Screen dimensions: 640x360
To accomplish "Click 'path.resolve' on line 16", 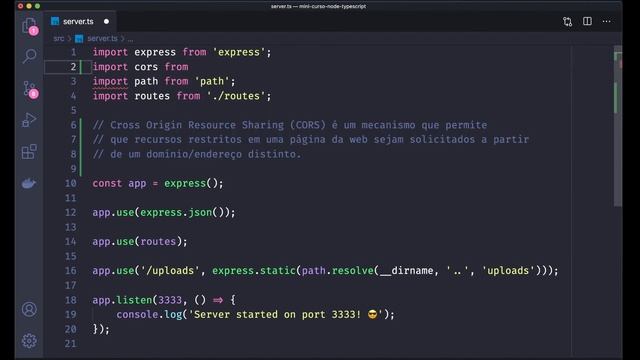I will 338,271.
